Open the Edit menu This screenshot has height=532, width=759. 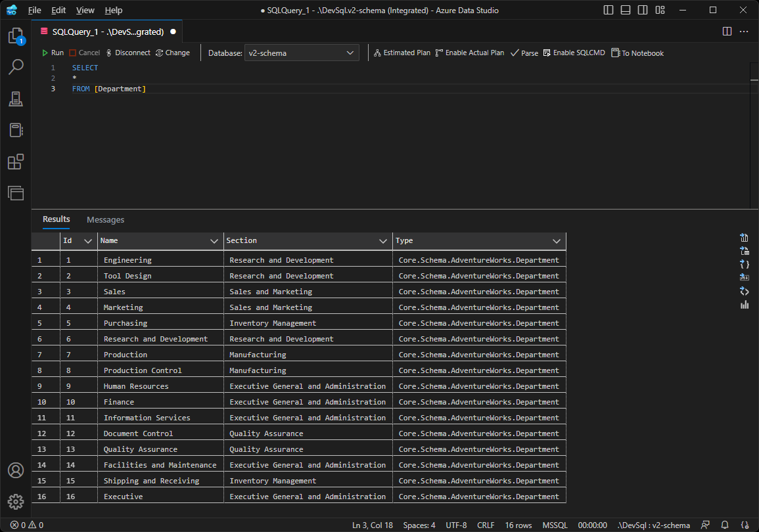(58, 10)
